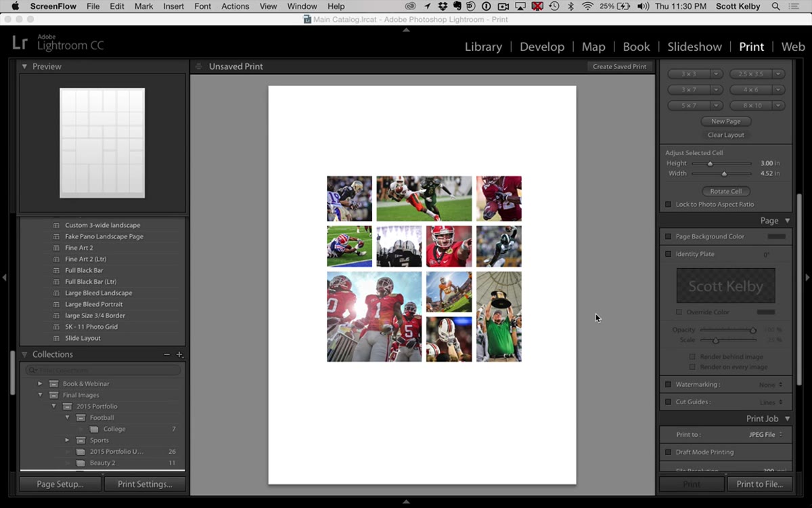Click the Rotate Cell button
812x508 pixels.
(x=725, y=192)
